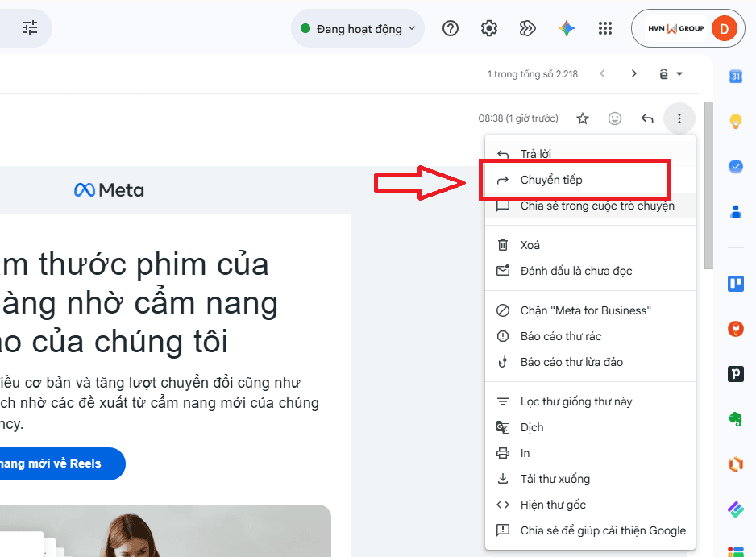756x557 pixels.
Task: Open the input tools keyboard icon
Action: (664, 74)
